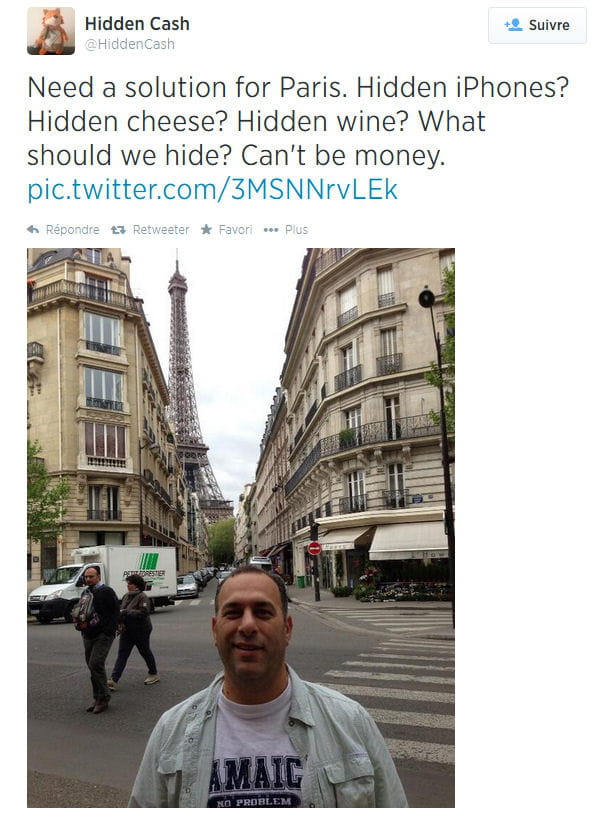This screenshot has width=594, height=821.
Task: Select the Retweeter text
Action: (x=161, y=230)
